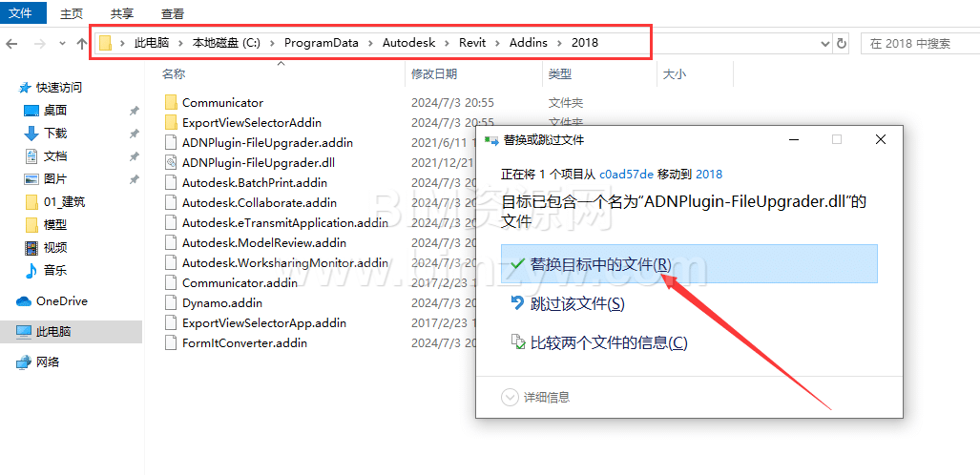Skip this file option
The image size is (980, 475).
point(568,303)
